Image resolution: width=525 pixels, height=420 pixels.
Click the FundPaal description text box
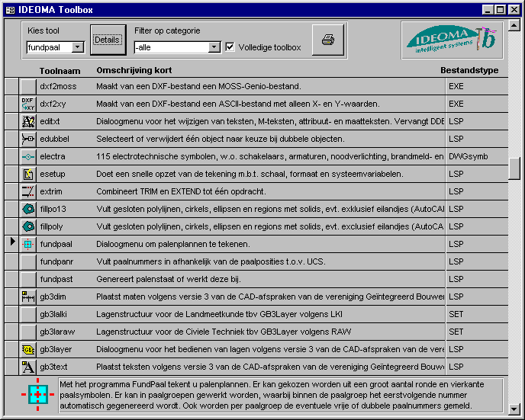[x=281, y=396]
